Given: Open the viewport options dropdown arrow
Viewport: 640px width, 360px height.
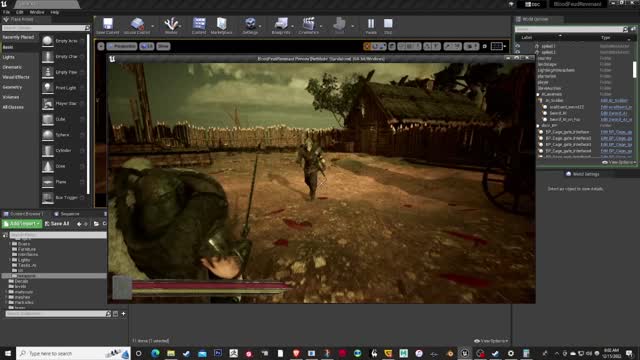Looking at the screenshot, I should (x=101, y=46).
